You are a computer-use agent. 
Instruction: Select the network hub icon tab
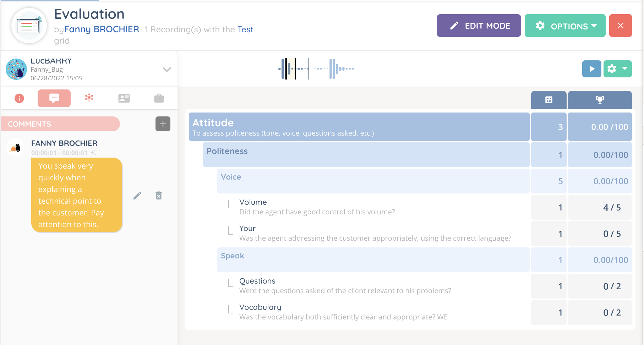[x=89, y=98]
